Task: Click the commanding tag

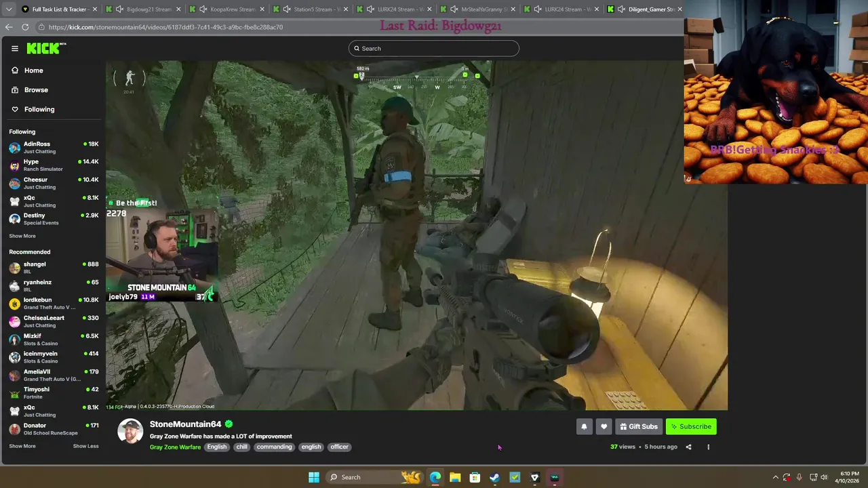Action: [x=274, y=447]
